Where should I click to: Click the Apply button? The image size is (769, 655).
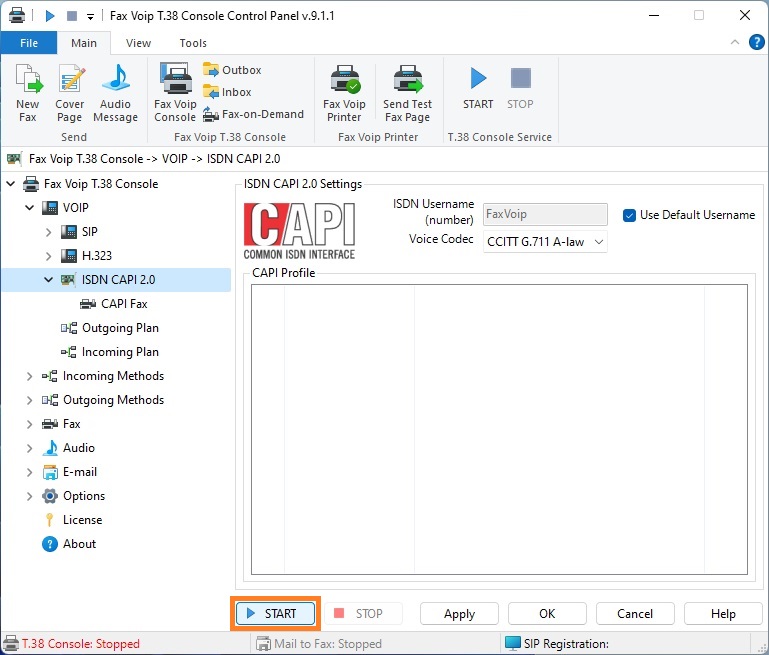tap(459, 614)
